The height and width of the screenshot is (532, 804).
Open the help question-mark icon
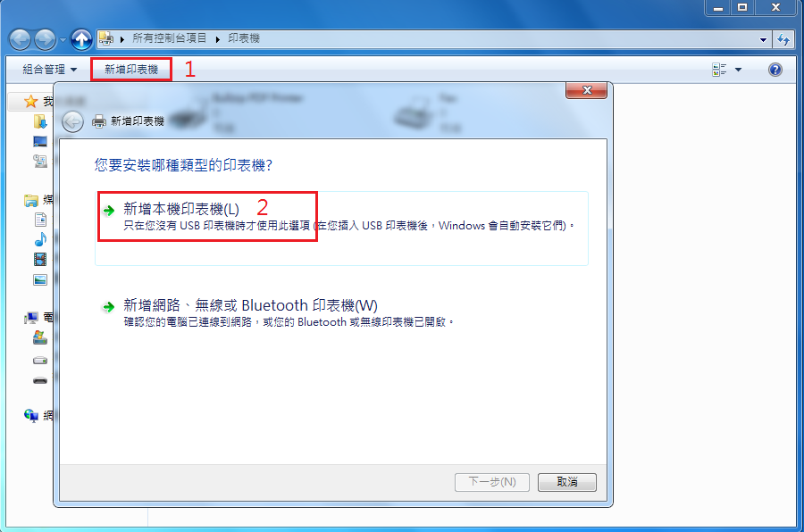[775, 70]
